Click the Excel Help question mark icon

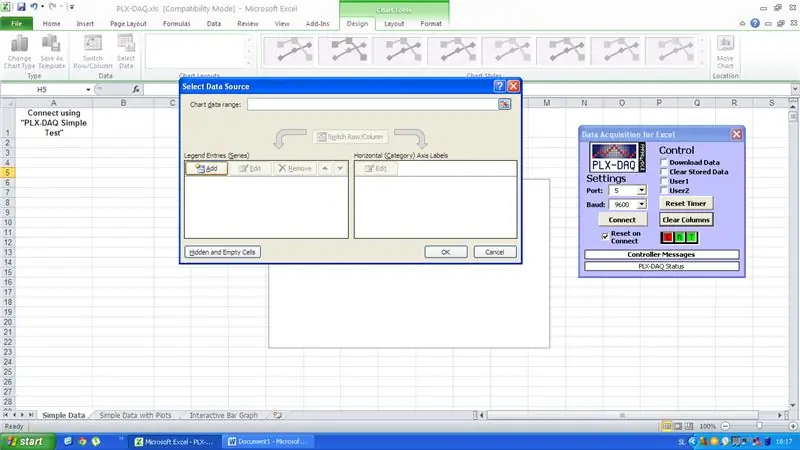pos(755,23)
